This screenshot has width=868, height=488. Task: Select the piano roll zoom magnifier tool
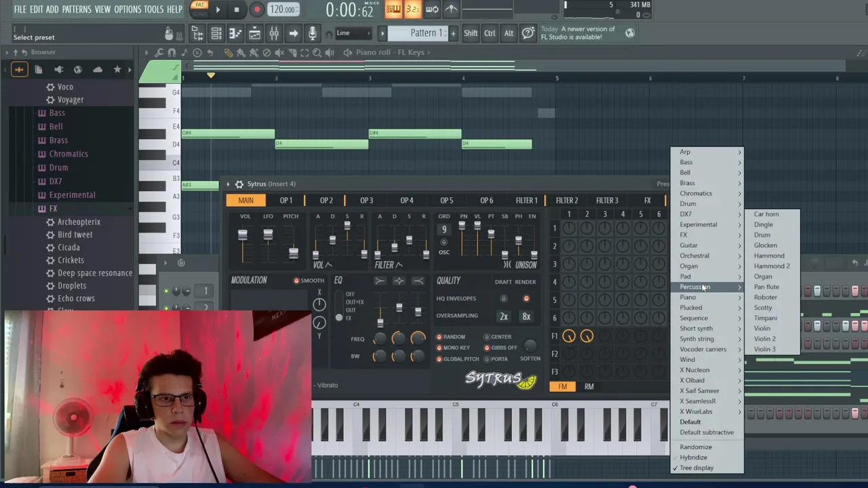(x=317, y=52)
